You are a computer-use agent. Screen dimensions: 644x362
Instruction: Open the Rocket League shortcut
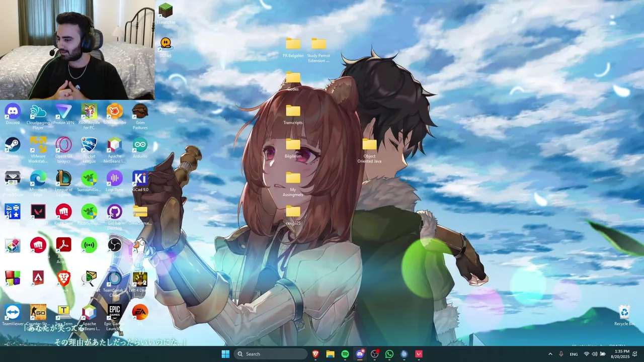point(89,150)
